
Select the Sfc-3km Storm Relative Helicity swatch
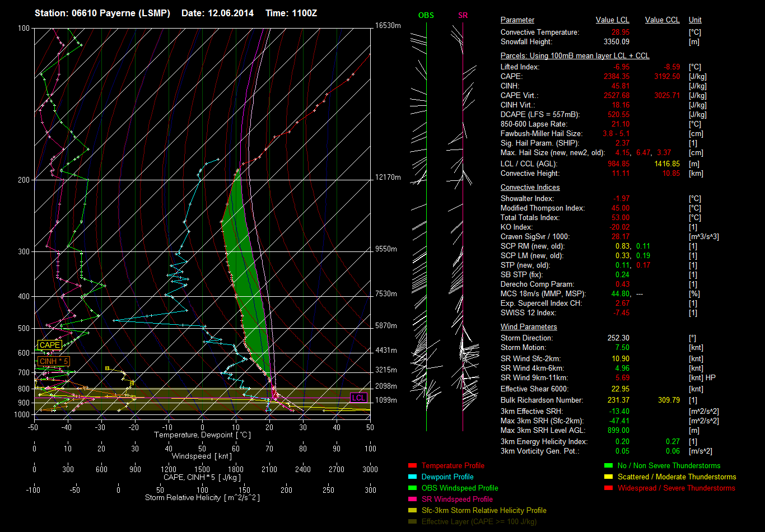click(413, 511)
